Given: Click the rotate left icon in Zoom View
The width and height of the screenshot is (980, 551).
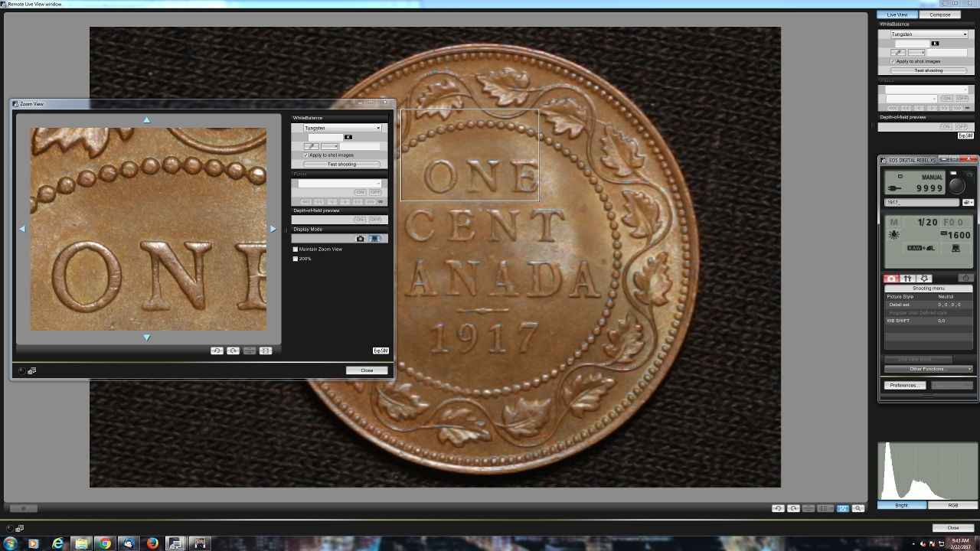Looking at the screenshot, I should point(217,350).
